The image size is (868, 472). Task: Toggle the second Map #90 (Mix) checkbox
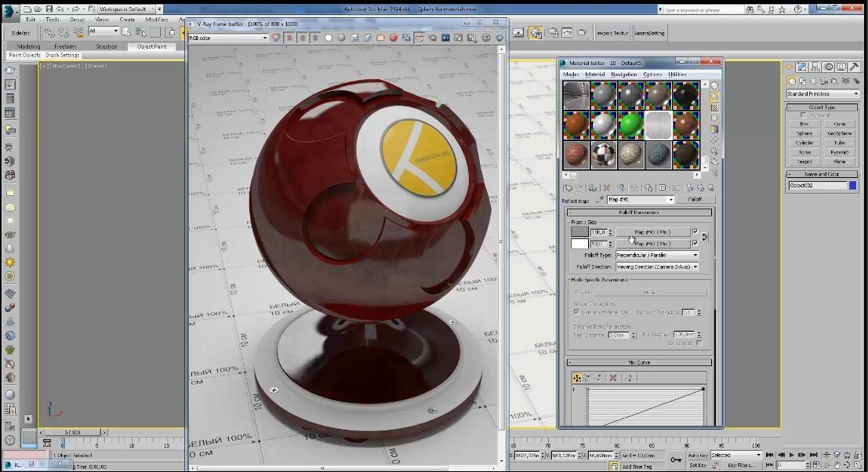pos(695,243)
